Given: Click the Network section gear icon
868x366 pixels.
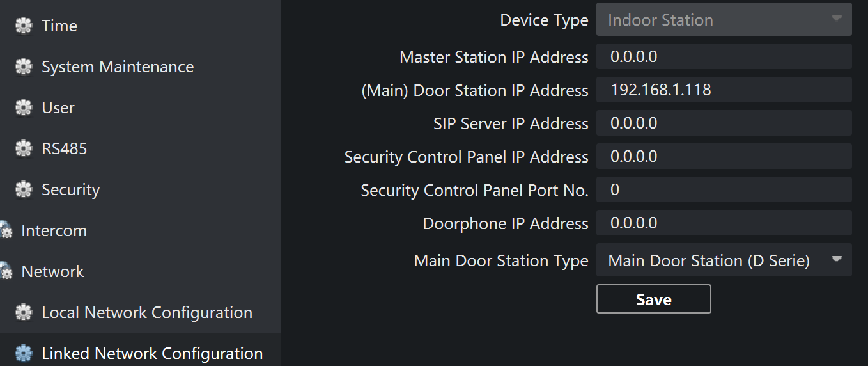Looking at the screenshot, I should click(5, 272).
